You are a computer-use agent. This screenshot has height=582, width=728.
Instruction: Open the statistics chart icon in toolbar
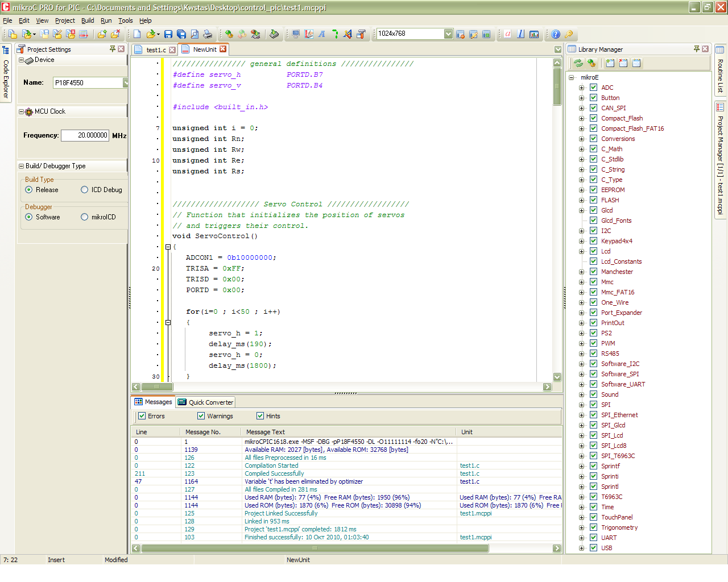tap(534, 34)
